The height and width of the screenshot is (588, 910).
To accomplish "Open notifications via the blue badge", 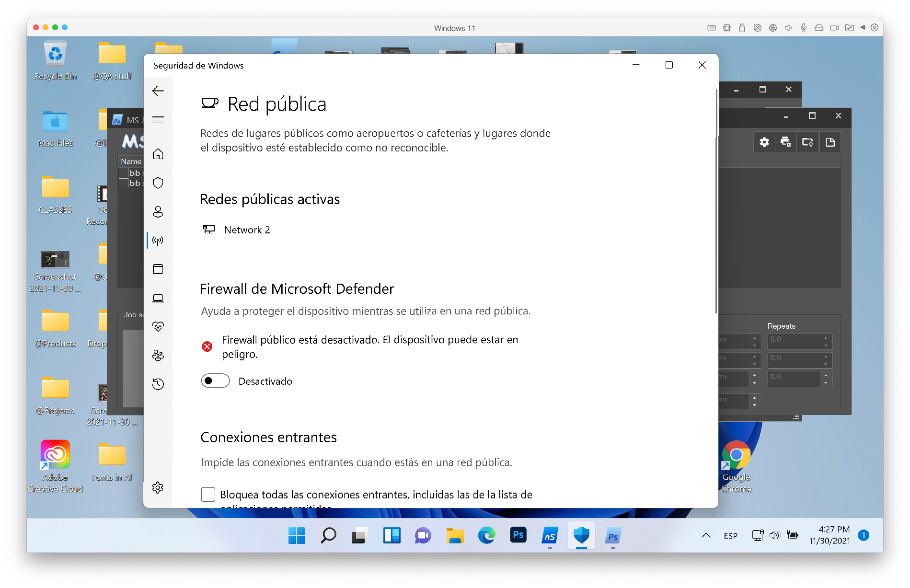I will pos(864,535).
